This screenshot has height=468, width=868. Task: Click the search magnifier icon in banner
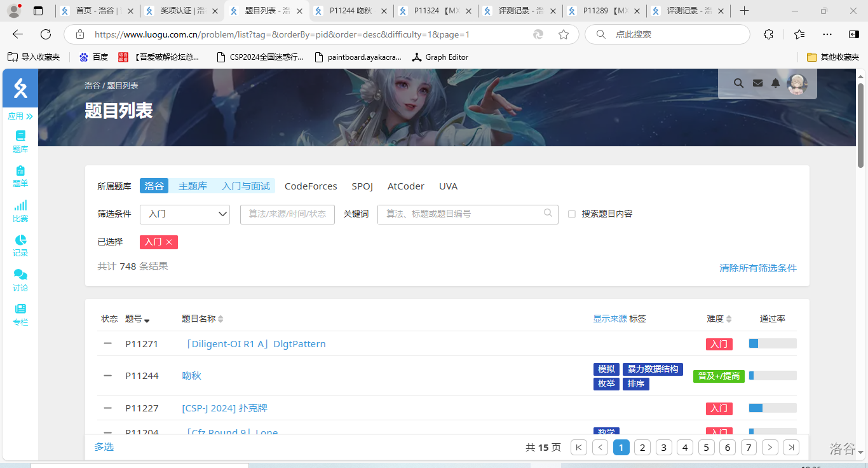click(738, 83)
